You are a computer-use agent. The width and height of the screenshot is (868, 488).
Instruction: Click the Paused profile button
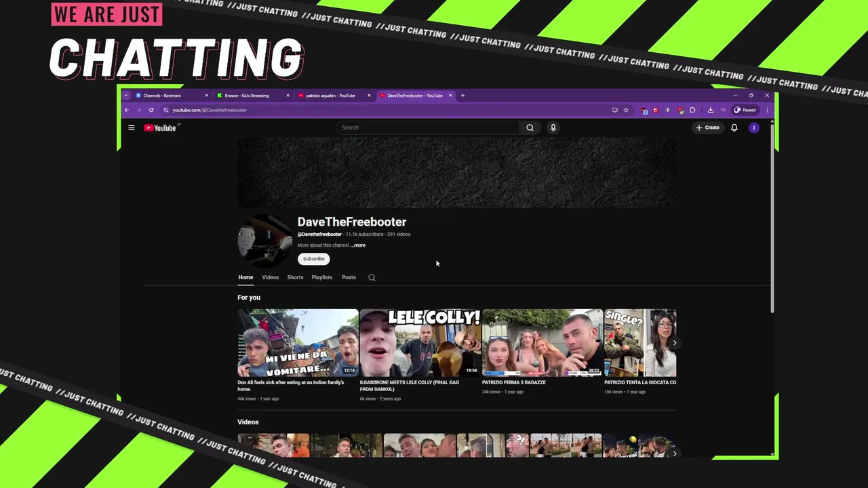[745, 110]
